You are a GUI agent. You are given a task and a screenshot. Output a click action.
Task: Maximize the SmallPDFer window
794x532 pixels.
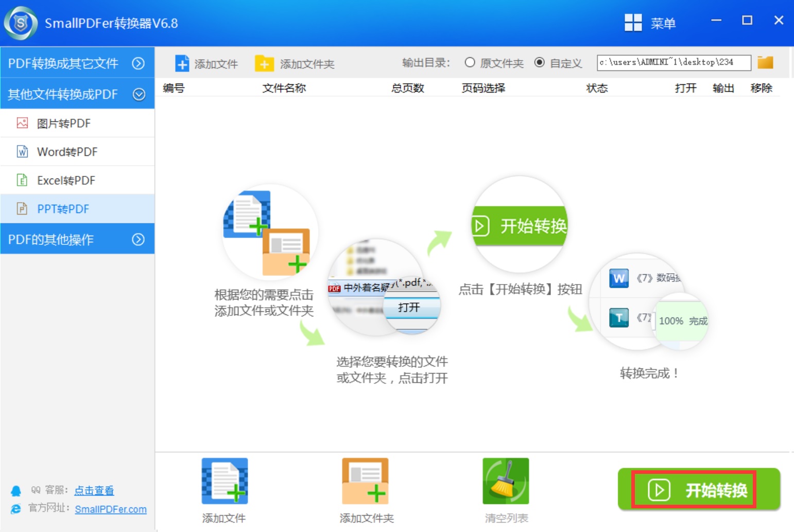[747, 20]
